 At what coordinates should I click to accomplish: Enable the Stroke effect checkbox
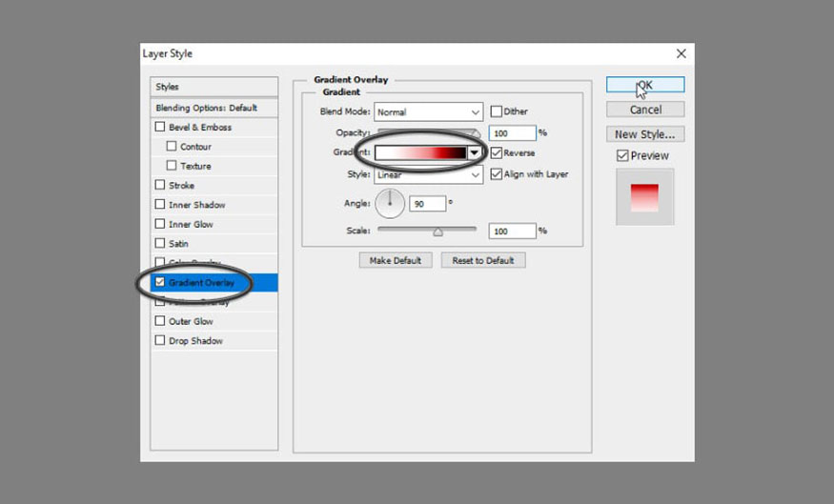pos(160,185)
